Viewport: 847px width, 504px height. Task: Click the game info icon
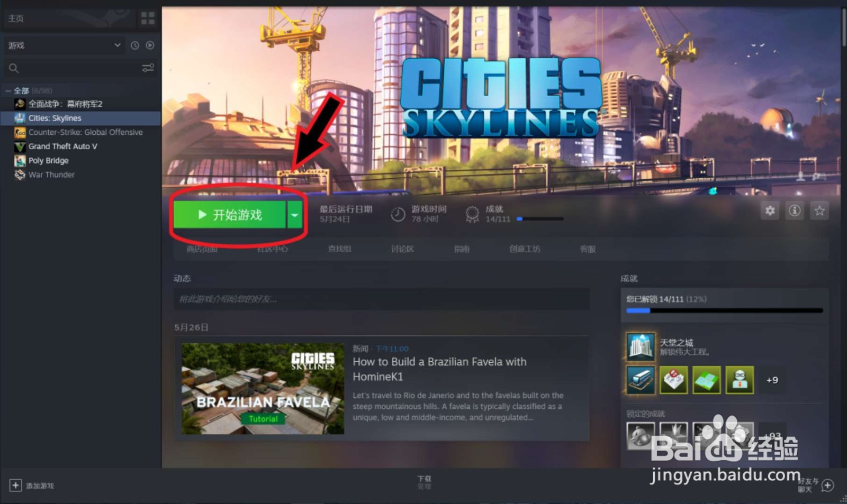[x=795, y=210]
